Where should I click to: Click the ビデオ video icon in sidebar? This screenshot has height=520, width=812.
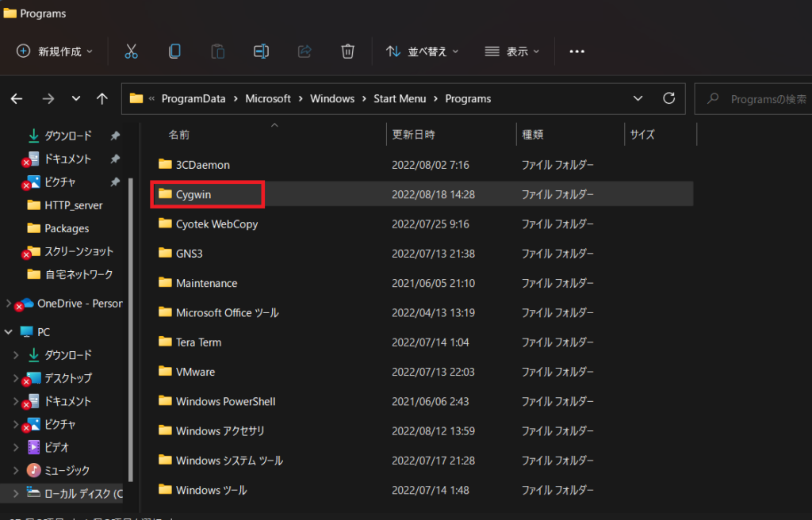[33, 447]
